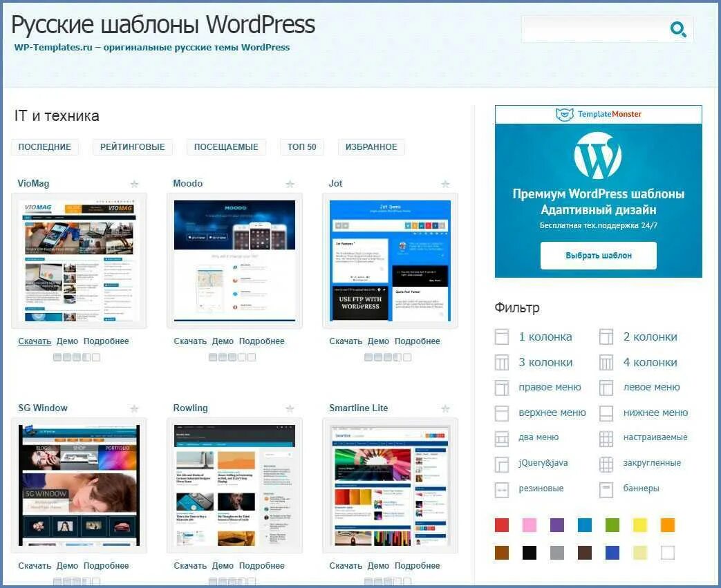Select the 3 колонки layout icon
721x588 pixels.
(502, 363)
